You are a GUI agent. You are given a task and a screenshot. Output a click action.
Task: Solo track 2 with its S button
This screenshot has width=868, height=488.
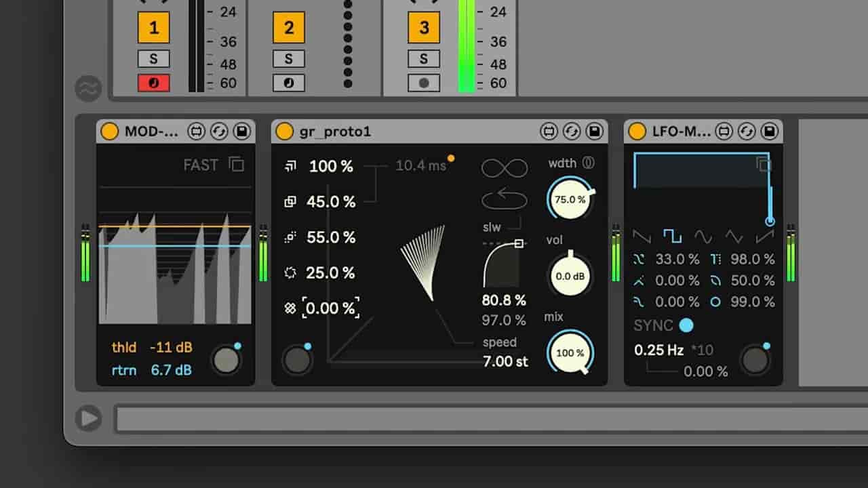[289, 59]
